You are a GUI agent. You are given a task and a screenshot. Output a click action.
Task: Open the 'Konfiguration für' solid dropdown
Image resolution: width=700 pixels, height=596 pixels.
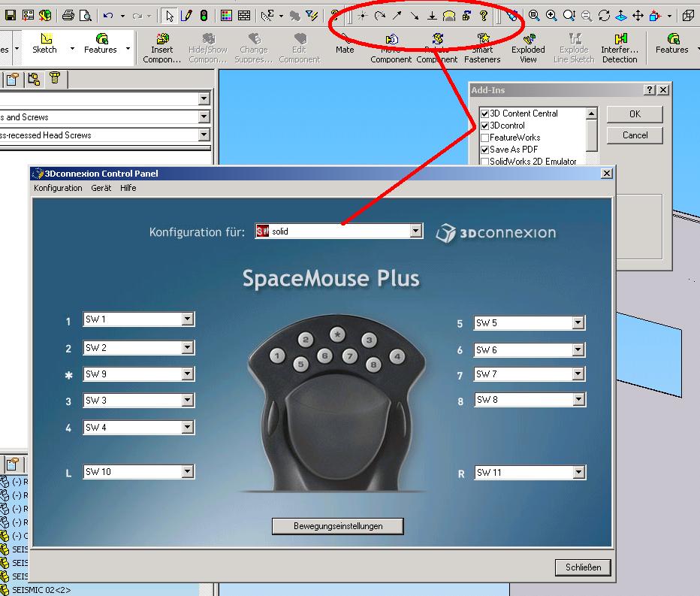pyautogui.click(x=415, y=231)
